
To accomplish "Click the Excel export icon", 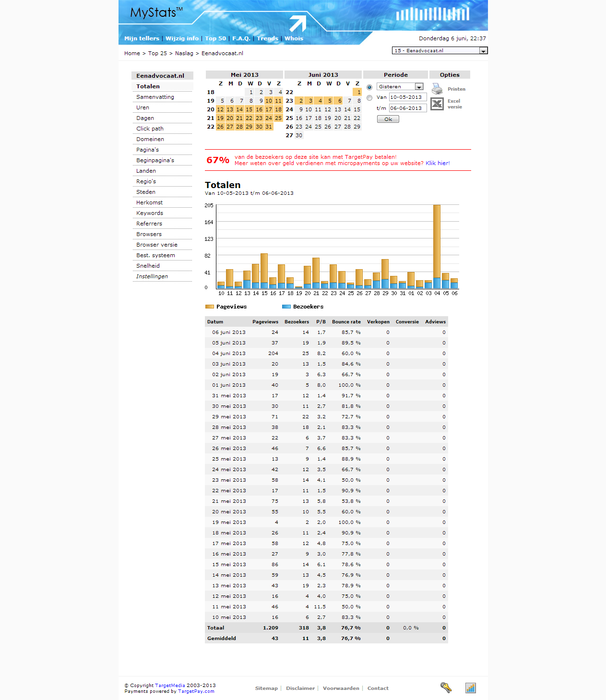I will tap(437, 104).
